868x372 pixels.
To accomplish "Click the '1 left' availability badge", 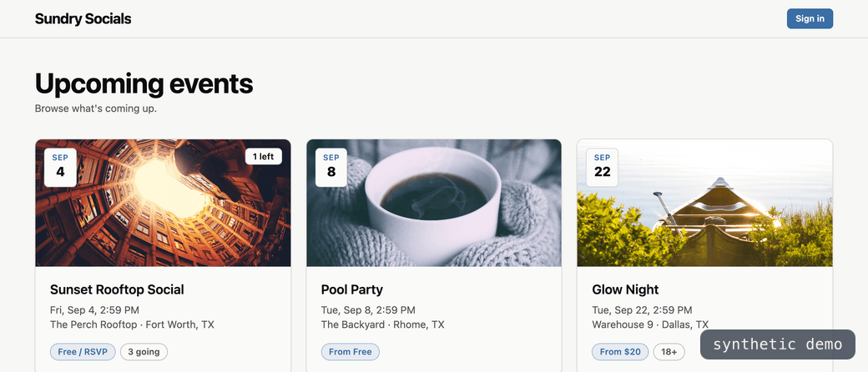I will 264,157.
